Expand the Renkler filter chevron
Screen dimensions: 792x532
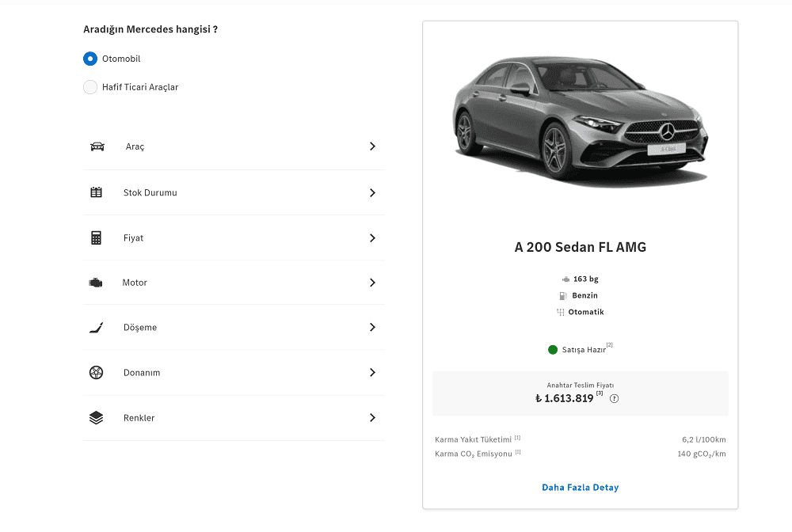(x=372, y=418)
